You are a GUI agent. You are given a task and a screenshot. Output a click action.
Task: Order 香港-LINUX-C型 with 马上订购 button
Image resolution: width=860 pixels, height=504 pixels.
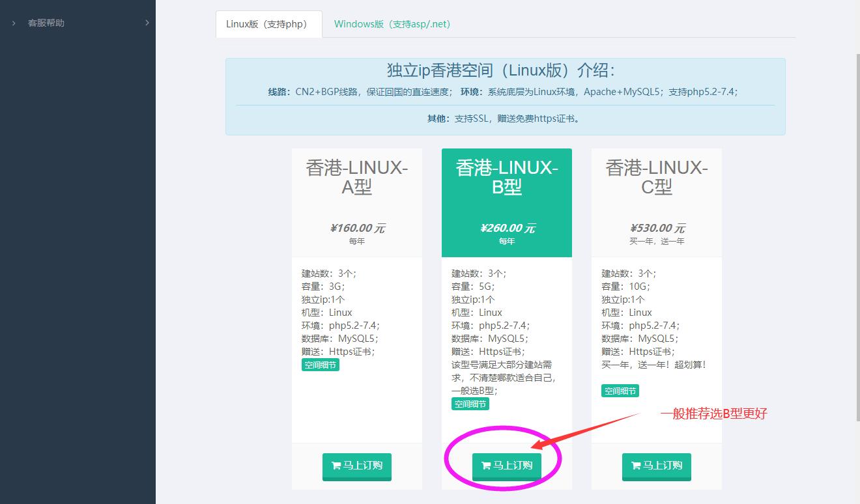tap(657, 466)
